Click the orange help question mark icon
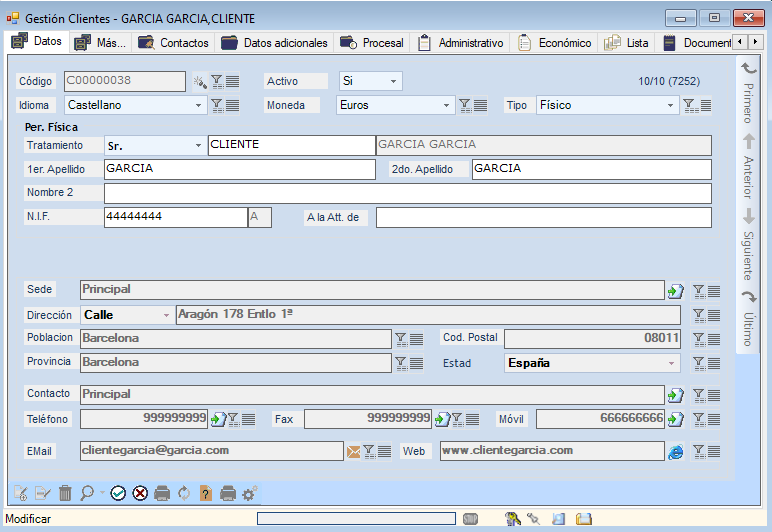Viewport: 772px width, 532px height. [206, 493]
